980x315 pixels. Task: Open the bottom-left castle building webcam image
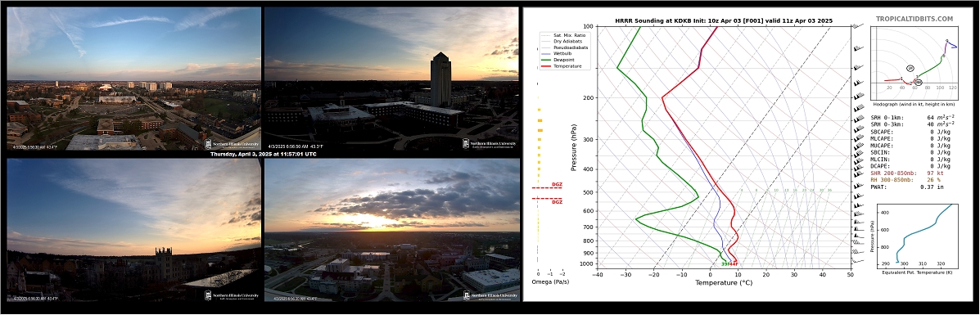tap(133, 229)
